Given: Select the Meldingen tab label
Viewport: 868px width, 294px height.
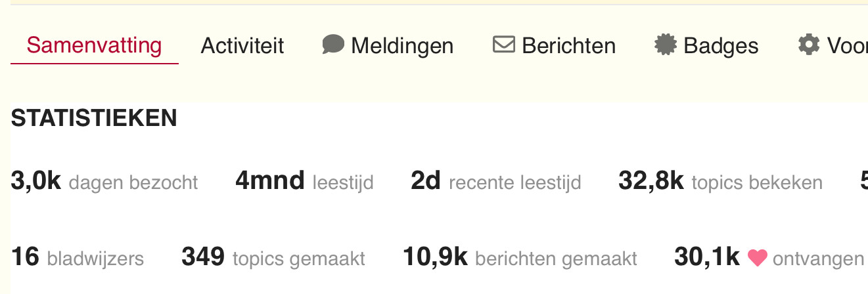Looking at the screenshot, I should click(x=402, y=46).
